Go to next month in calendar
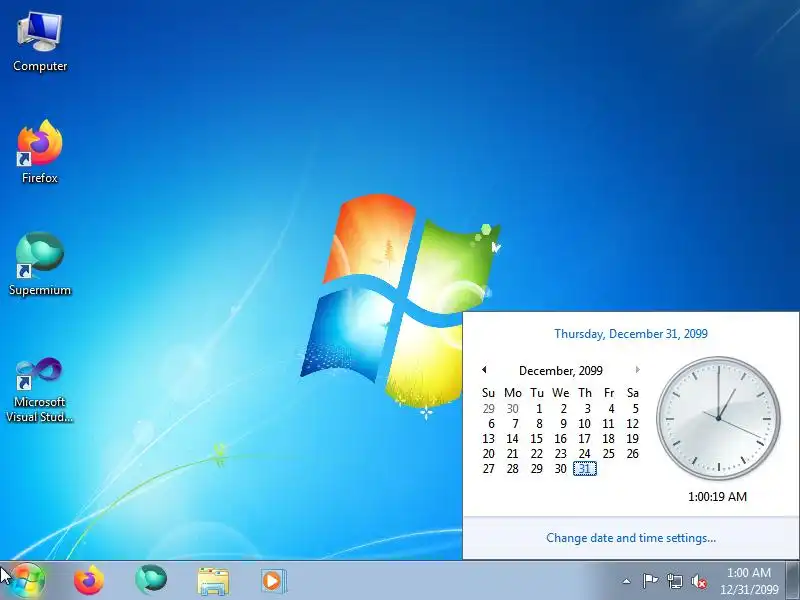800x600 pixels. click(x=637, y=369)
